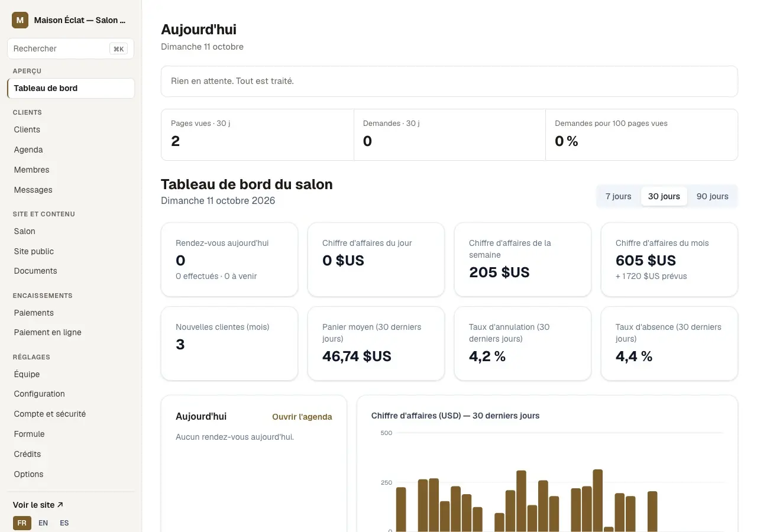Image resolution: width=757 pixels, height=532 pixels.
Task: Click the Chiffre d'affaires du mois card
Action: pyautogui.click(x=669, y=259)
